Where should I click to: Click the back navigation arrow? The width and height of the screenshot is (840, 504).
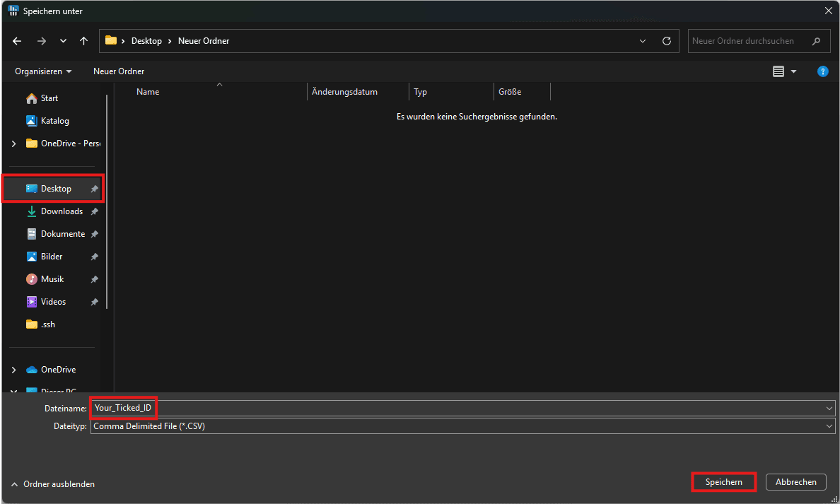click(18, 41)
